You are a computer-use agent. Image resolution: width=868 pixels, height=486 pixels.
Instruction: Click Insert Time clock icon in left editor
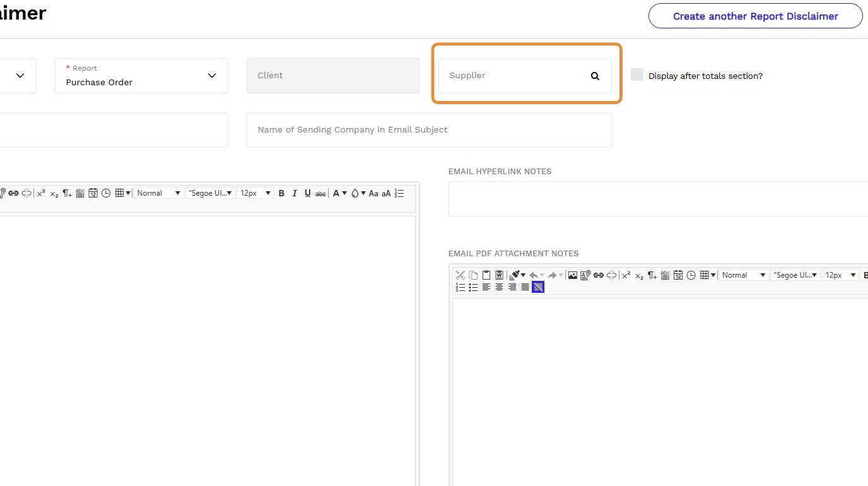(x=106, y=193)
